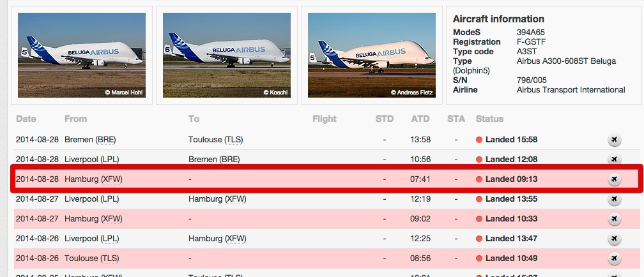Click plane icon for Liverpool to Bremen flight
Image resolution: width=644 pixels, height=277 pixels.
click(614, 160)
